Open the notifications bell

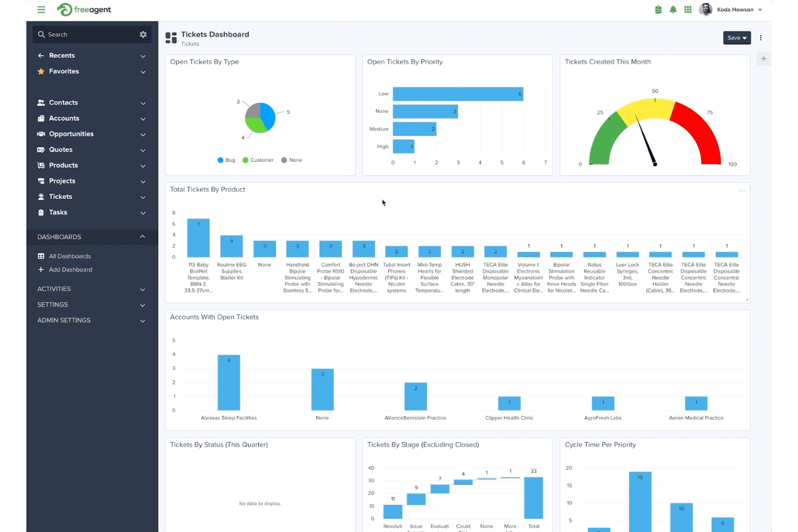click(673, 10)
